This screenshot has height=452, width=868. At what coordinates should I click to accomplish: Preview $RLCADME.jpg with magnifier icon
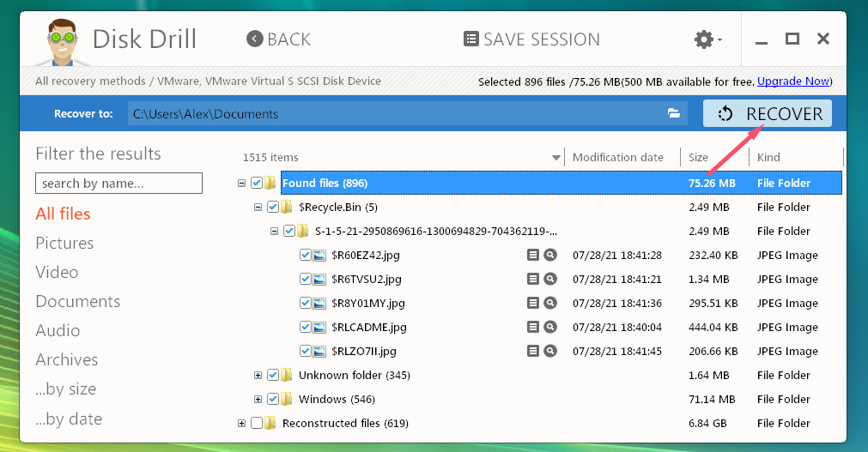[550, 327]
